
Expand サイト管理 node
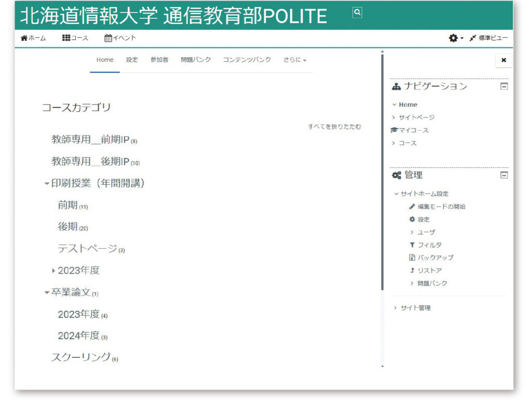click(x=395, y=308)
